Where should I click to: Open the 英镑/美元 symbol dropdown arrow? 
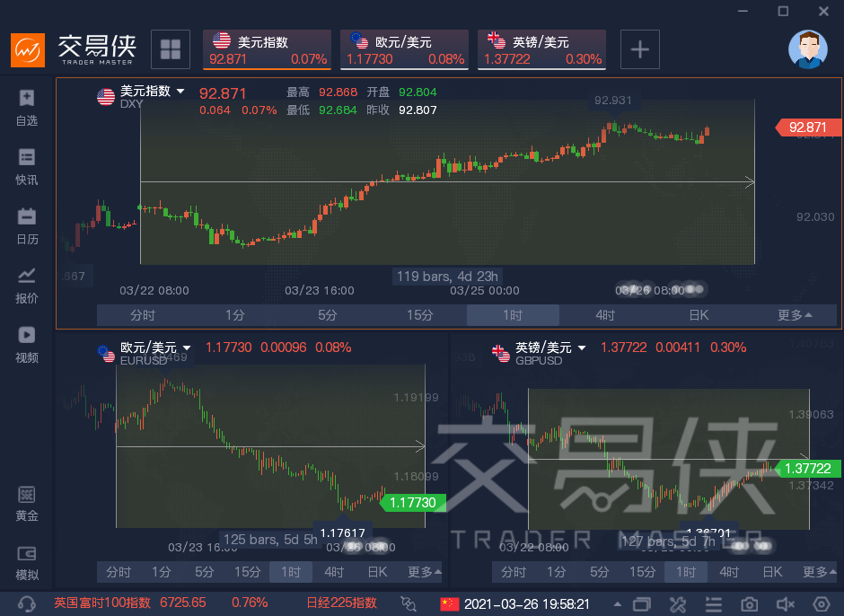tap(582, 348)
